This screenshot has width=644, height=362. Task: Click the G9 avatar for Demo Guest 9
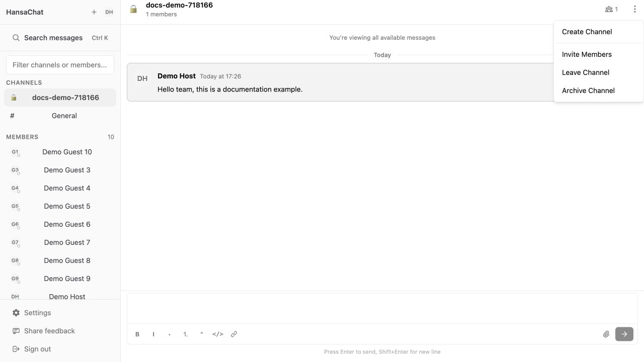(x=15, y=279)
